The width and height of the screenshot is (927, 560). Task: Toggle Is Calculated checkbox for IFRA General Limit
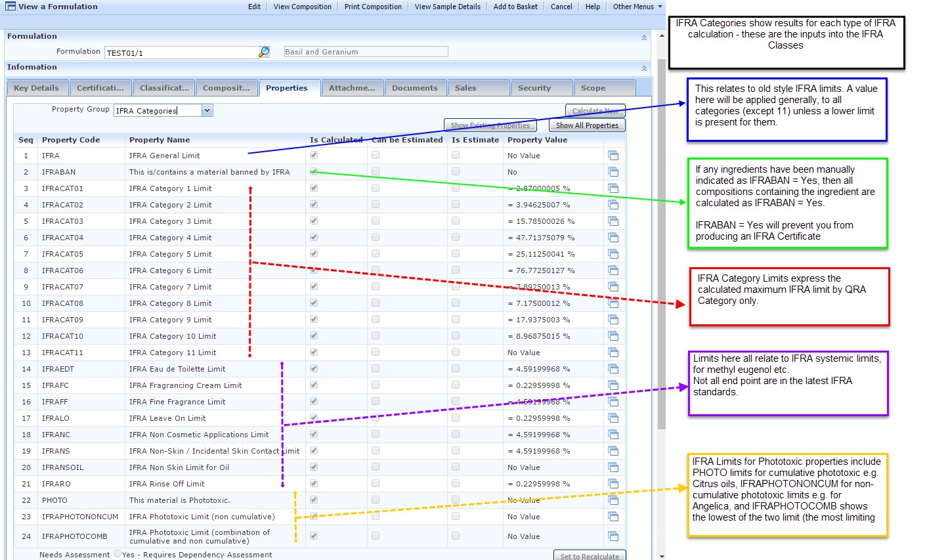(x=314, y=156)
